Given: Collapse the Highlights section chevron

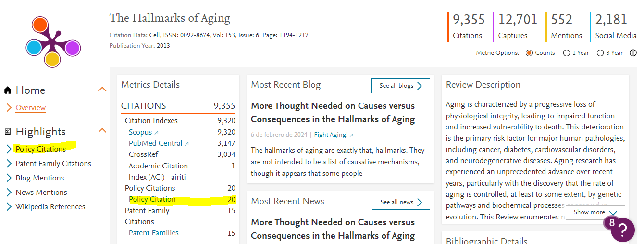Looking at the screenshot, I should (102, 131).
